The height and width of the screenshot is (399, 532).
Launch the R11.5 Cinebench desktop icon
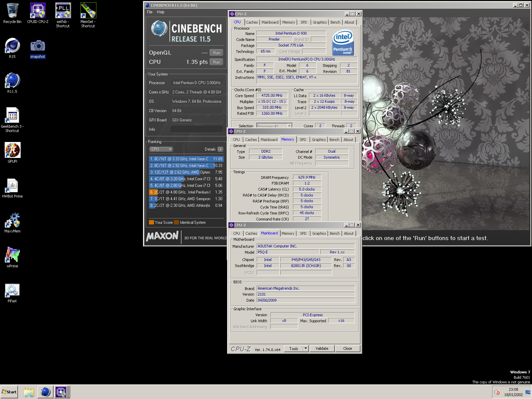(x=12, y=83)
